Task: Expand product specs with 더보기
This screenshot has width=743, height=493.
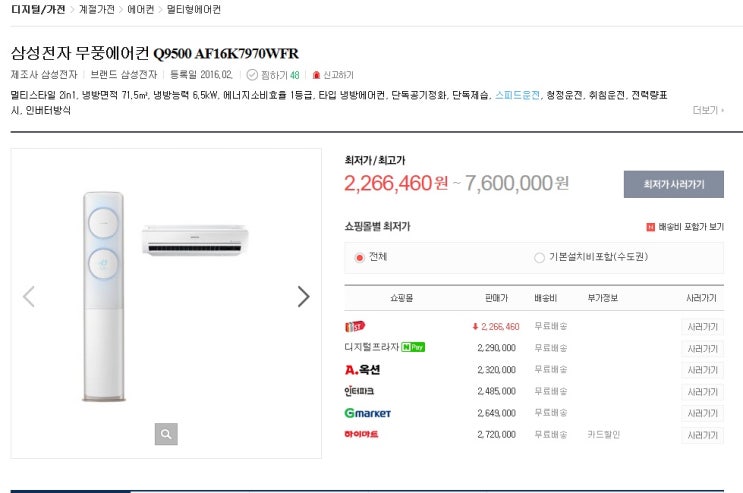Action: (708, 110)
